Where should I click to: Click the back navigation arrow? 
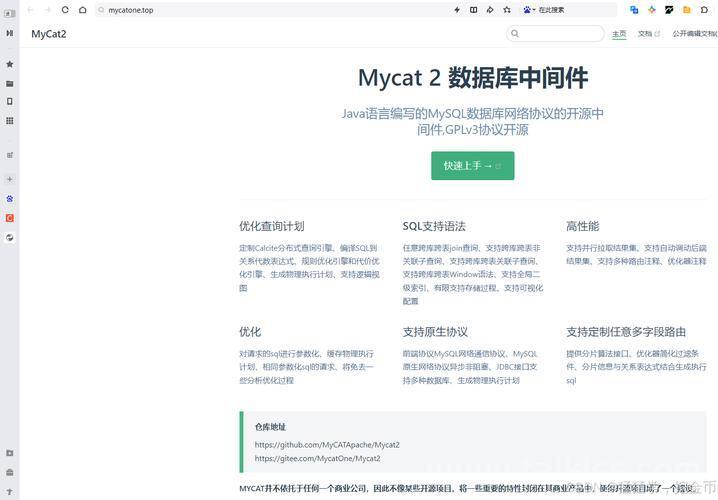click(30, 10)
